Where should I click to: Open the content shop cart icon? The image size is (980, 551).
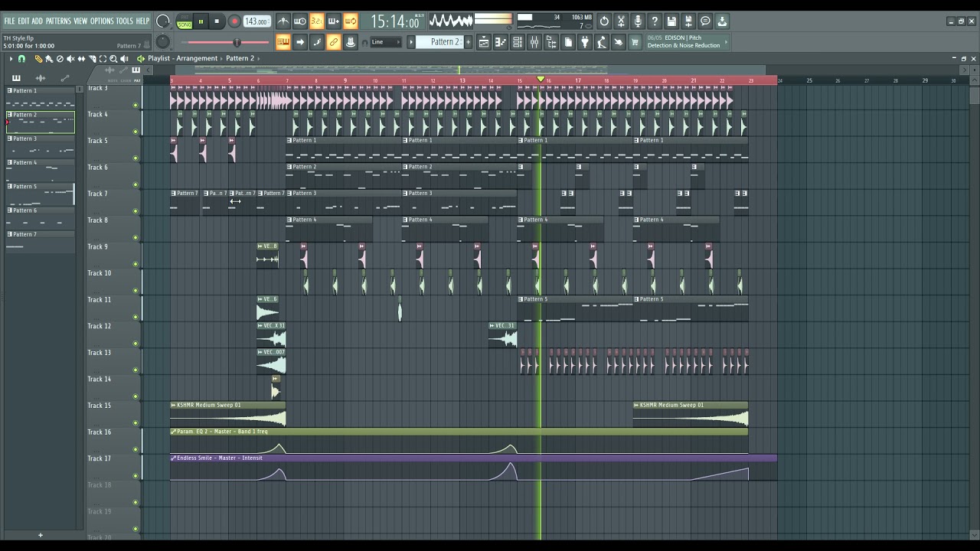pyautogui.click(x=635, y=42)
